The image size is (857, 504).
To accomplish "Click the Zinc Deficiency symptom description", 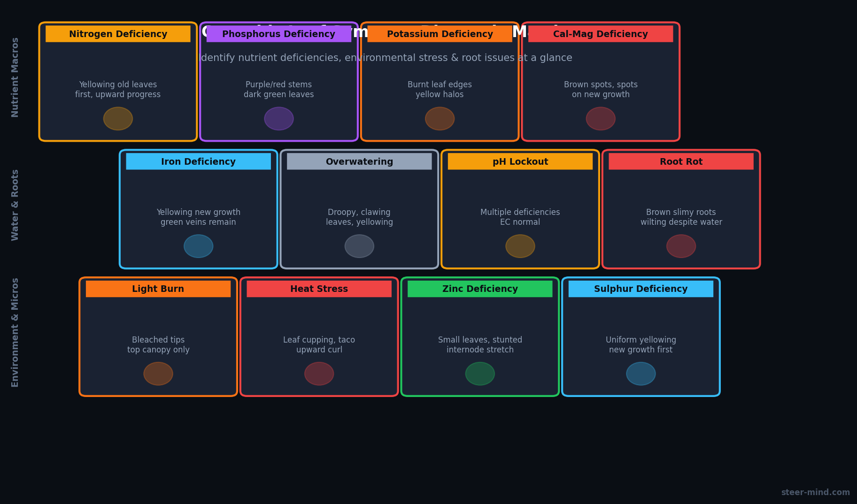I will 480,345.
